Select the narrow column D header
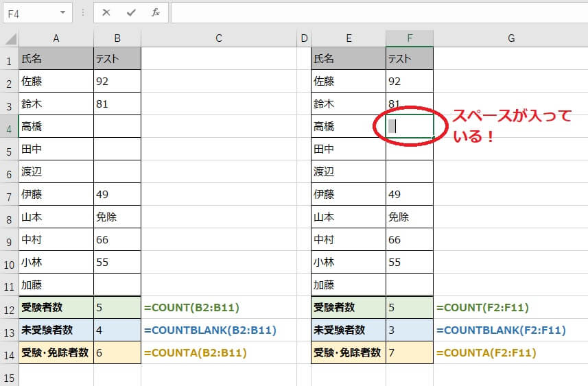This screenshot has width=588, height=386. 304,39
